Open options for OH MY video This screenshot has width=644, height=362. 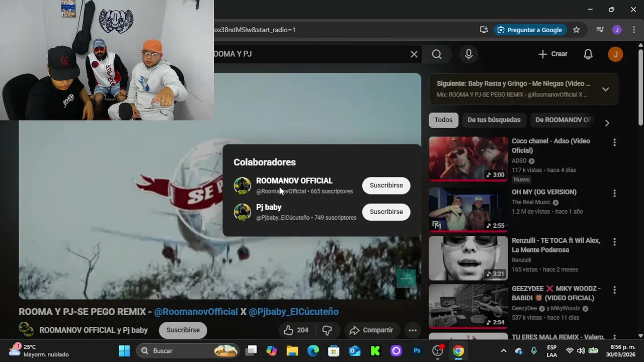click(x=614, y=194)
